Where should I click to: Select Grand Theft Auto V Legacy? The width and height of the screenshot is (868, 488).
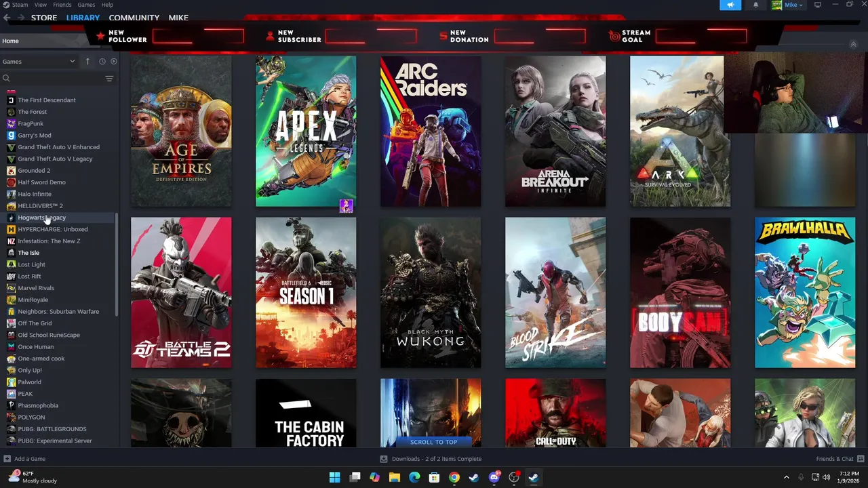click(55, 159)
